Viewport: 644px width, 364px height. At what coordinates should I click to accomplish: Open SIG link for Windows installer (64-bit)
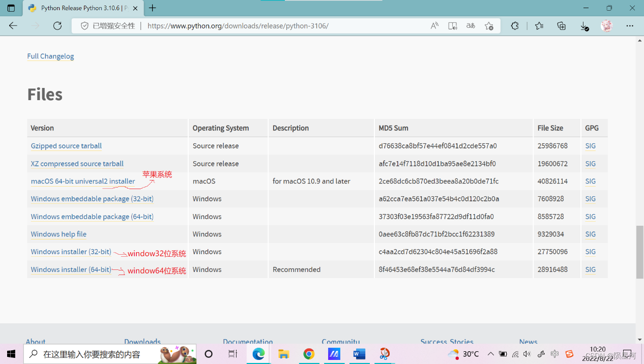click(x=590, y=269)
